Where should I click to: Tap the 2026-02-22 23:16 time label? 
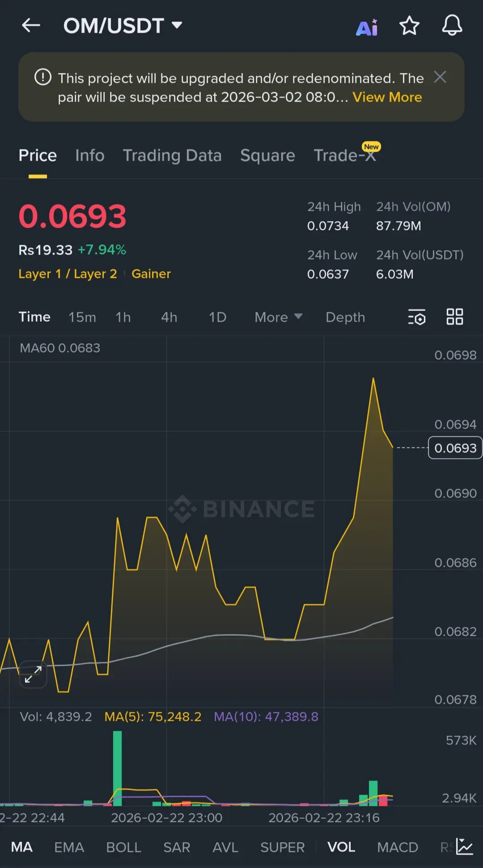click(324, 818)
